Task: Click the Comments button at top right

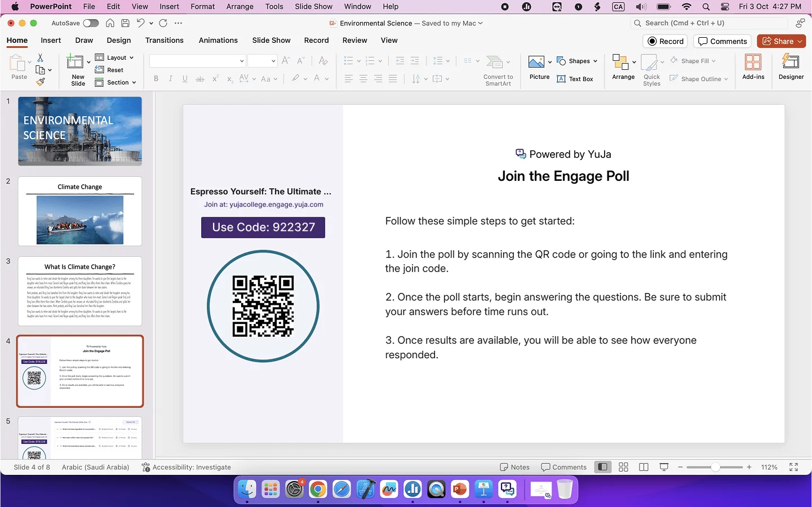Action: click(x=722, y=41)
